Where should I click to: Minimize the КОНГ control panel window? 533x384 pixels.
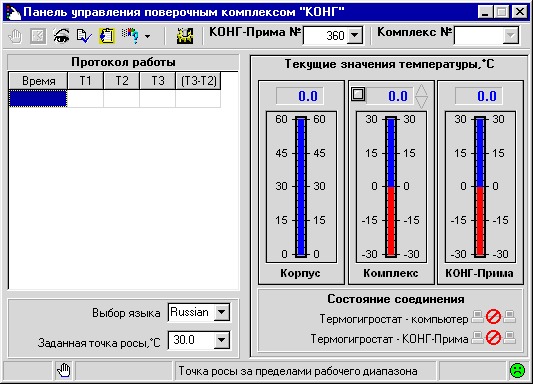point(485,12)
